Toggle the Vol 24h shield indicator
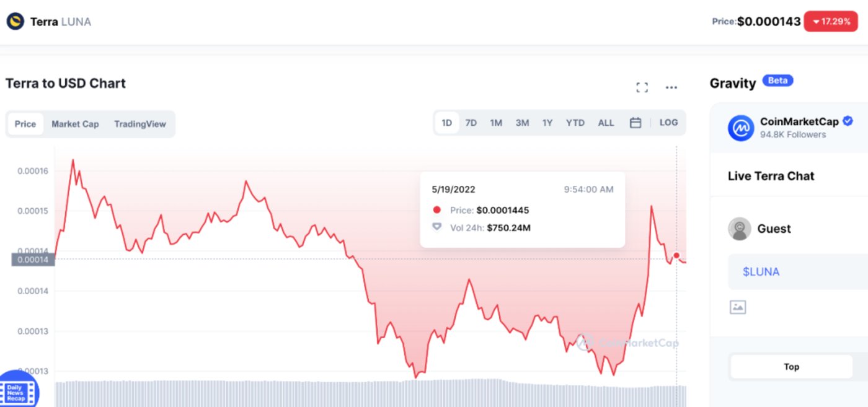The image size is (868, 407). point(436,227)
